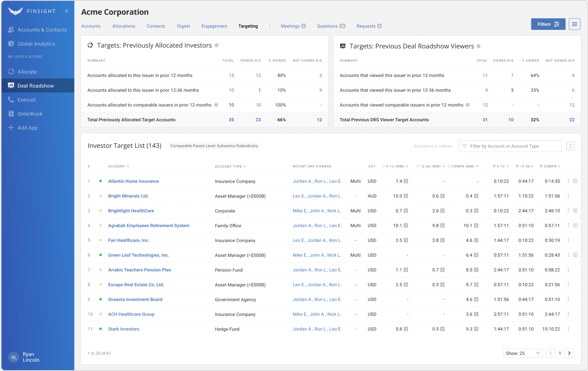Image resolution: width=588 pixels, height=371 pixels.
Task: Open Agrabah Employees Retirement System account
Action: [149, 226]
